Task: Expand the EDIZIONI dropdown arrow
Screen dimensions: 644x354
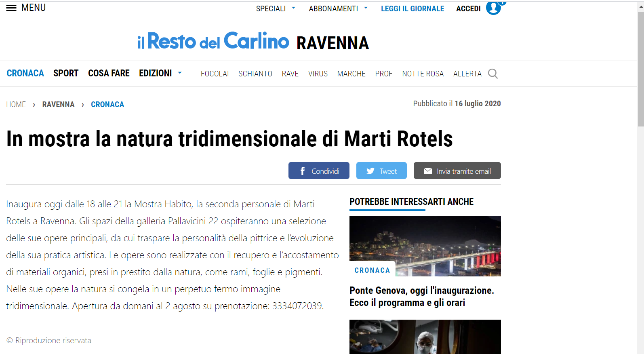Action: (180, 73)
